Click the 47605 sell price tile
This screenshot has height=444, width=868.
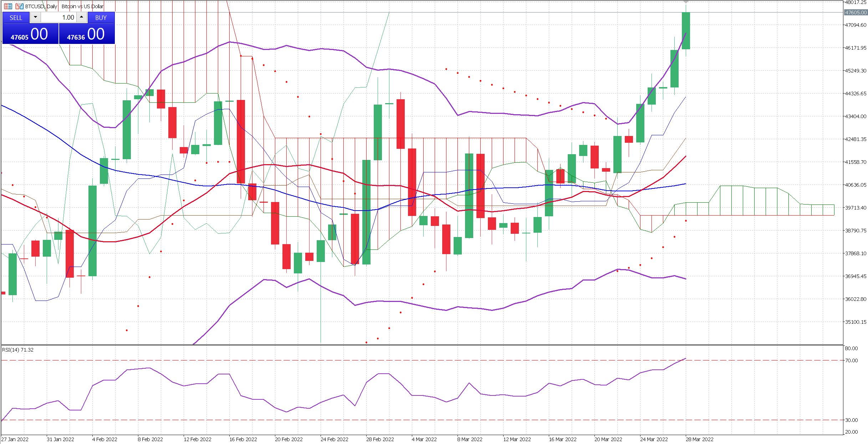[30, 34]
